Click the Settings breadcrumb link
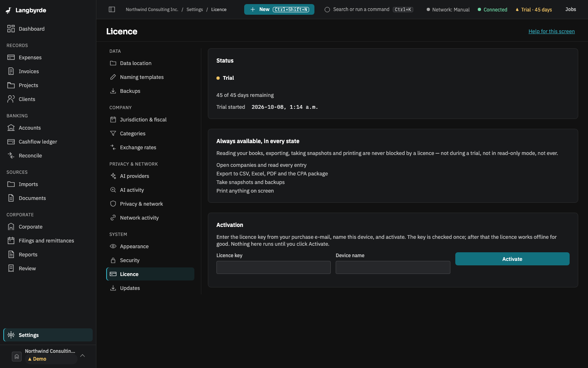The height and width of the screenshot is (368, 588). tap(195, 9)
